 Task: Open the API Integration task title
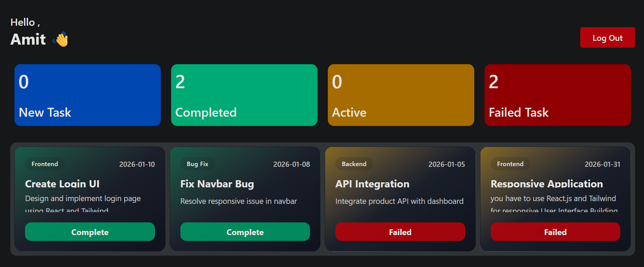372,184
